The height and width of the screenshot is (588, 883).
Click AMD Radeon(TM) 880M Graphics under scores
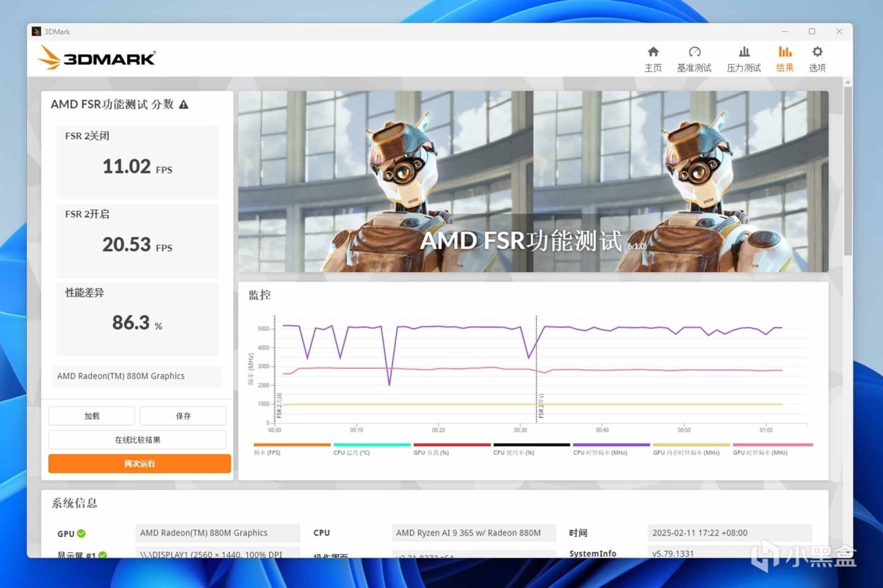[x=137, y=376]
